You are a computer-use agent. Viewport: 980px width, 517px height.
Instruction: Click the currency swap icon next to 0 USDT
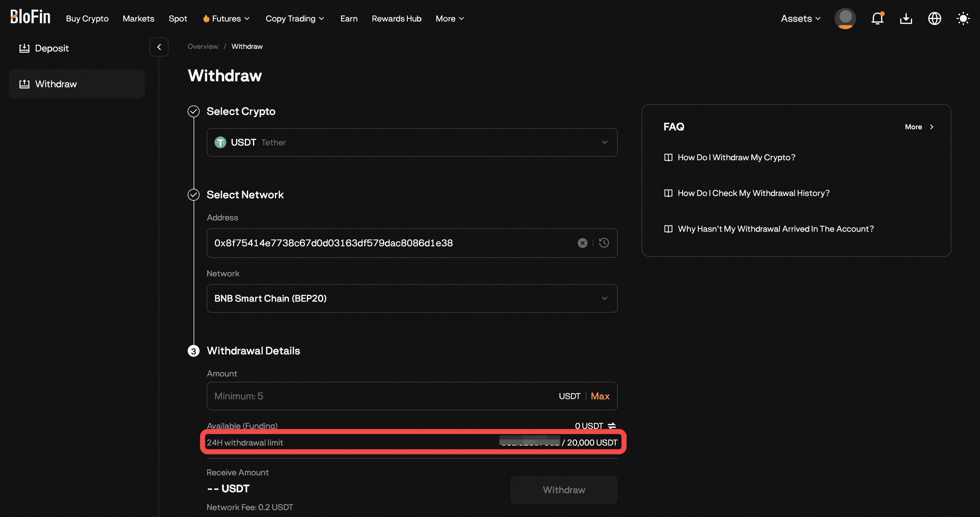tap(612, 425)
